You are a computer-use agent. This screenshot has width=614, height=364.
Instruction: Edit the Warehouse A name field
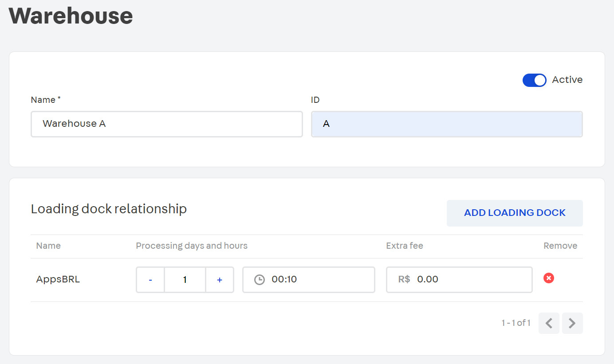[166, 124]
